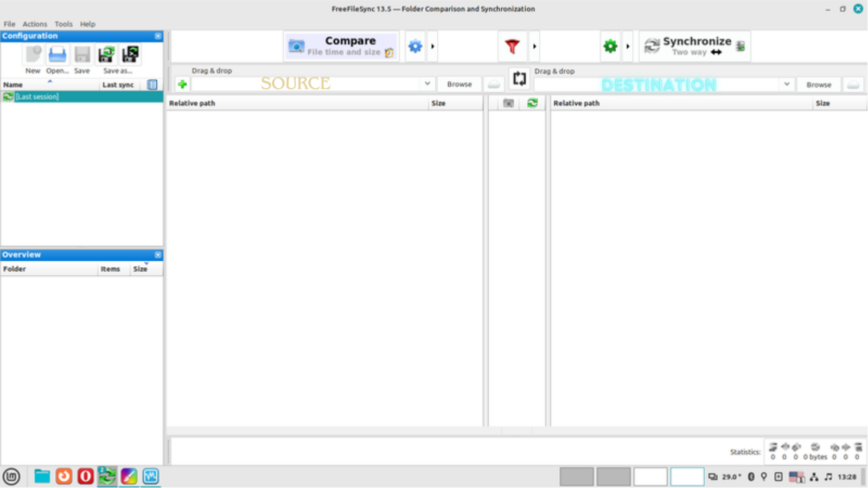Add a folder pair with green plus

[182, 84]
